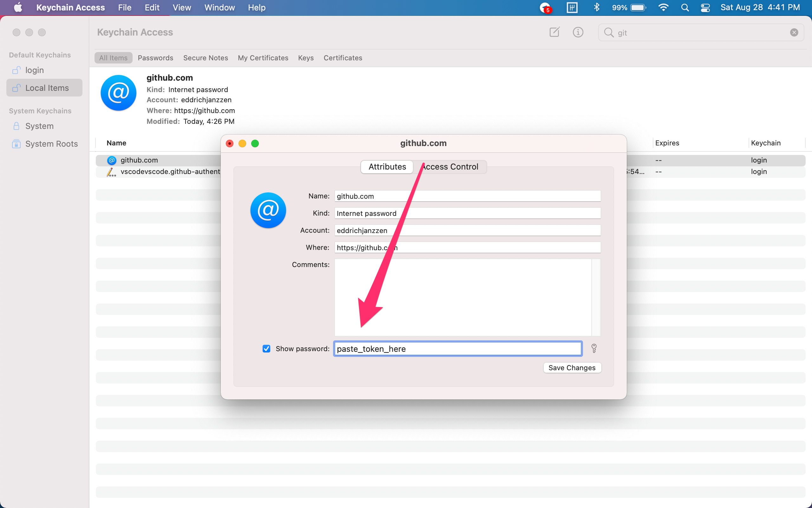Click the @ icon in the item header
Screen dimensions: 812x508
pos(118,93)
